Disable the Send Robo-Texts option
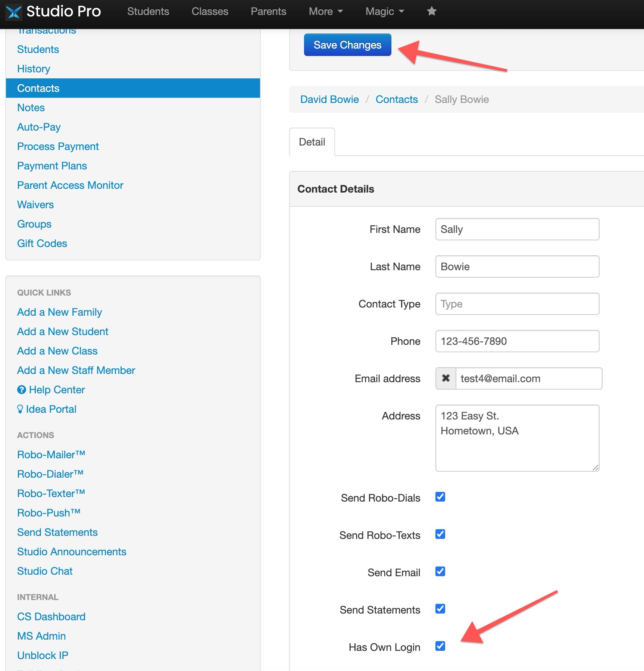Screen dimensions: 644x671 pyautogui.click(x=440, y=534)
